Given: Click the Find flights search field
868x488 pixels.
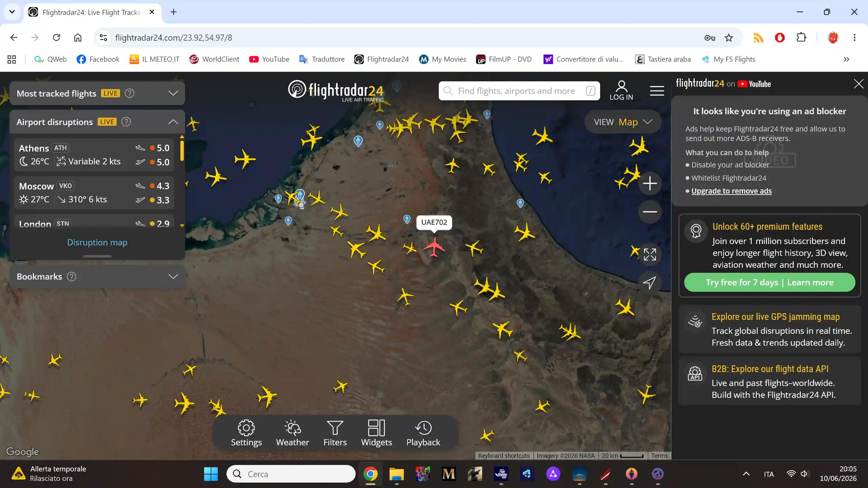Looking at the screenshot, I should [519, 91].
